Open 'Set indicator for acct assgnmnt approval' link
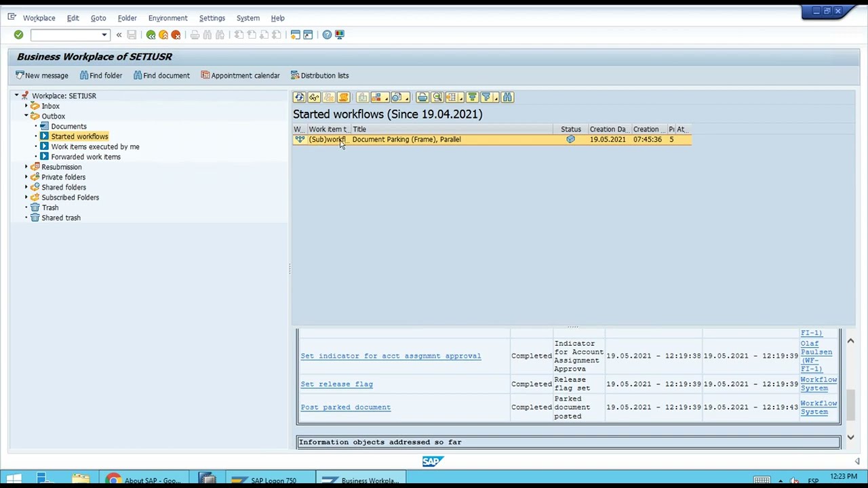The image size is (868, 488). tap(391, 356)
